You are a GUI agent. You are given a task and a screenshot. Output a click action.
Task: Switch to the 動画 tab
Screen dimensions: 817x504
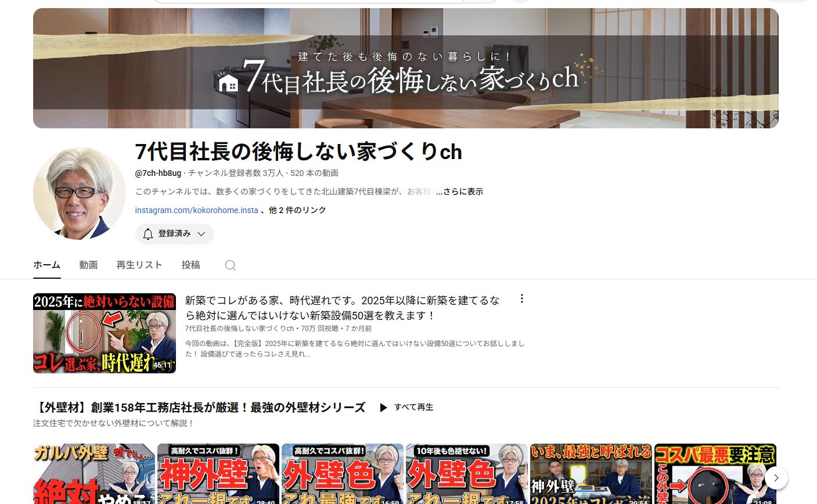(x=88, y=265)
